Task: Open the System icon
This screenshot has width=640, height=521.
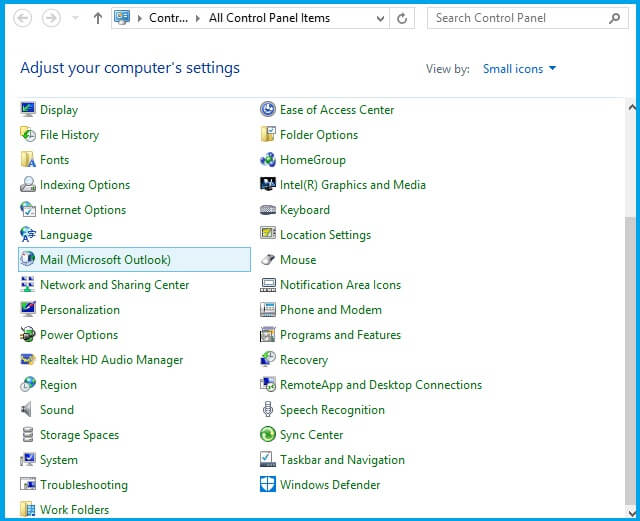Action: click(x=28, y=459)
